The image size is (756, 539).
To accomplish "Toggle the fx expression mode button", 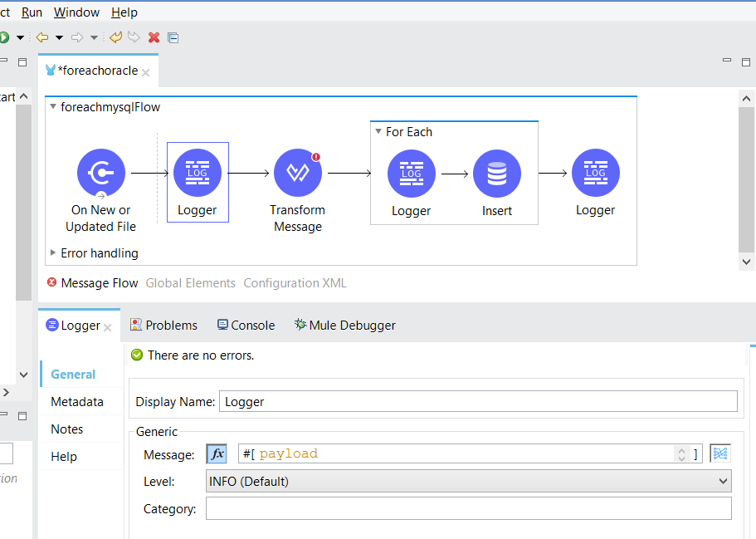I will [217, 453].
